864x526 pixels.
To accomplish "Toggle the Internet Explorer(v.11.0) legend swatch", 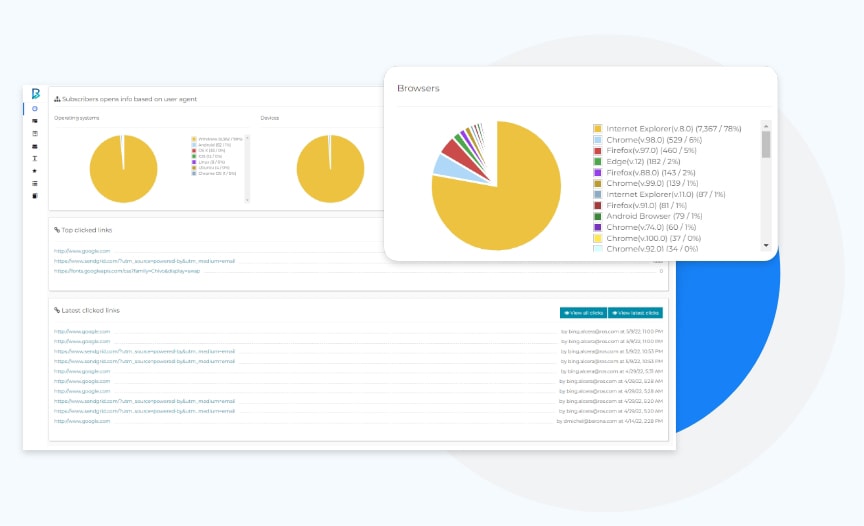I will [597, 194].
